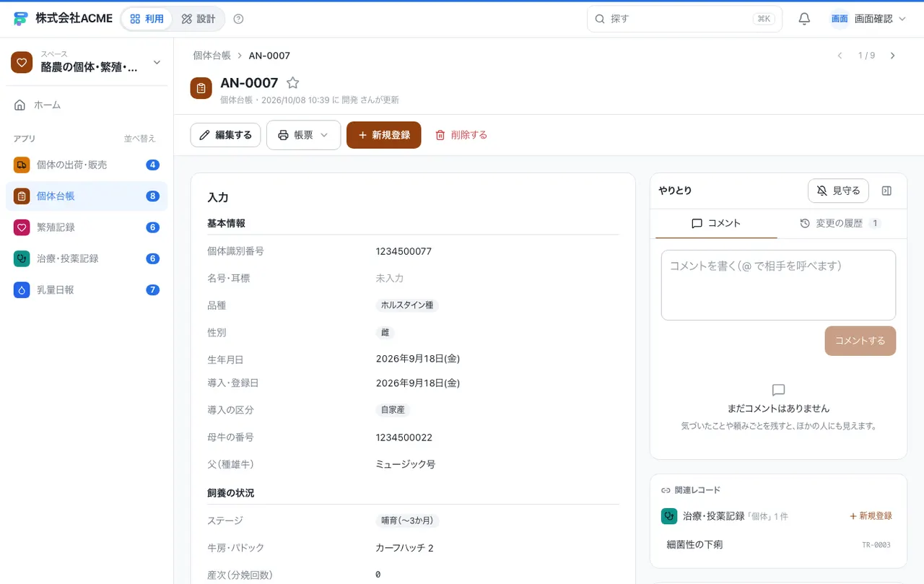Click the ホルスタイン種 breed tag
The height and width of the screenshot is (584, 924).
407,305
